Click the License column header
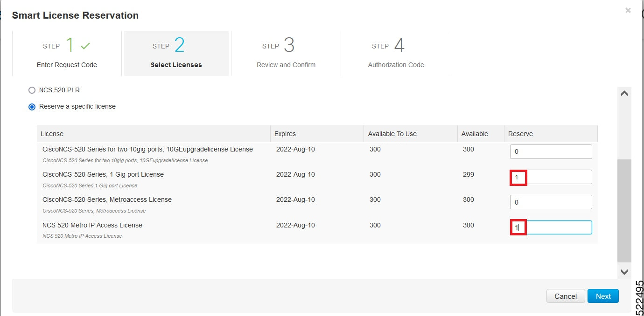Image resolution: width=644 pixels, height=316 pixels. (x=52, y=134)
